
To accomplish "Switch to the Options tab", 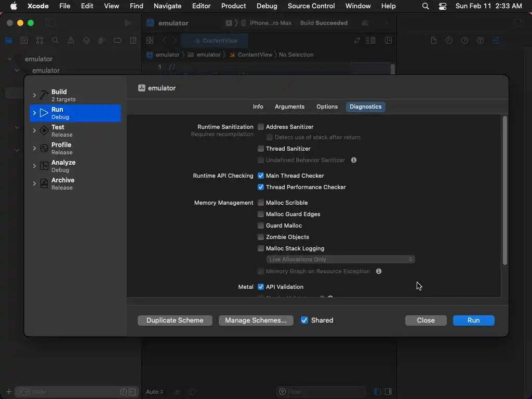I will click(x=327, y=107).
